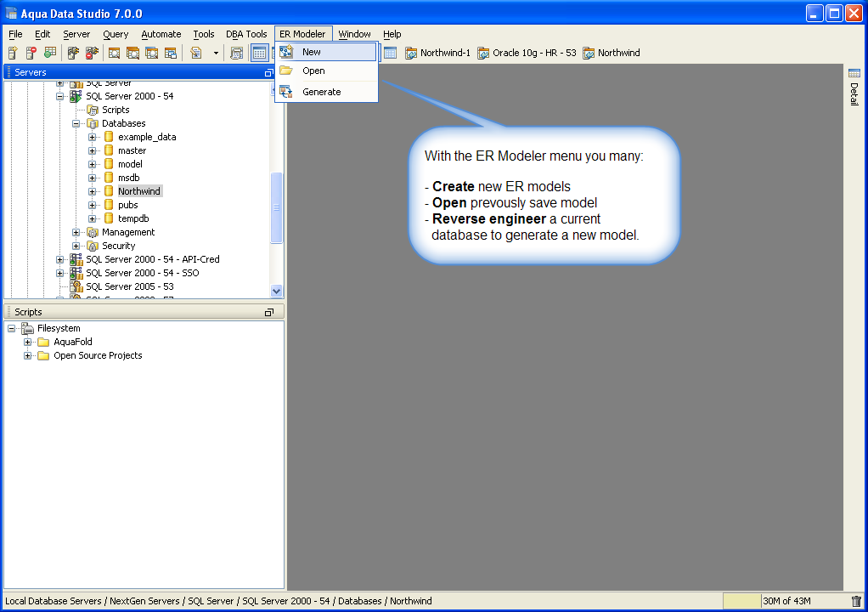
Task: Choose Generate from ER Modeler menu
Action: point(326,92)
